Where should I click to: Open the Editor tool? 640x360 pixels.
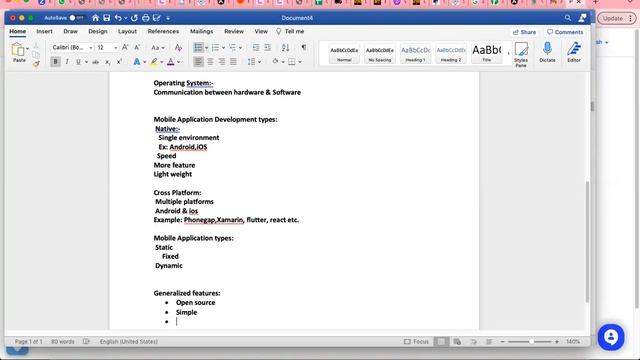574,52
